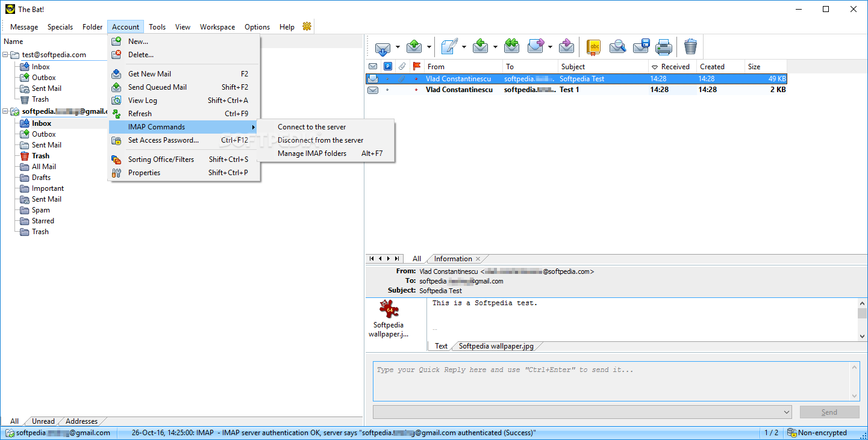Click the parked 'P' column header icon

click(x=388, y=66)
